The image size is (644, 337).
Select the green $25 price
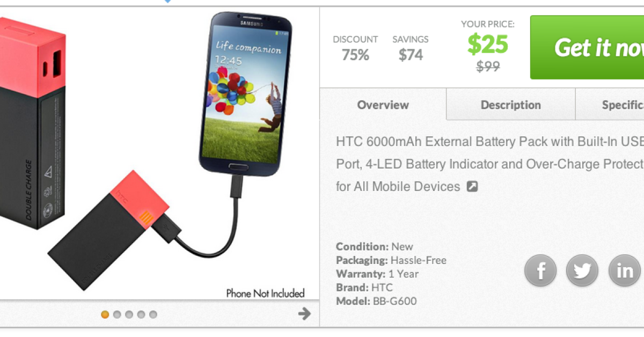488,45
